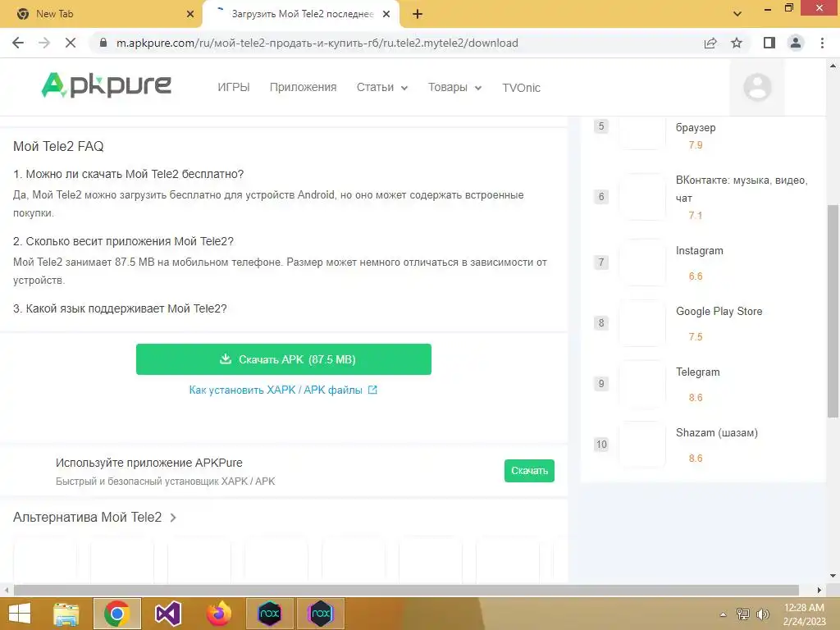The image size is (840, 630).
Task: Go back to the previous page
Action: (18, 43)
